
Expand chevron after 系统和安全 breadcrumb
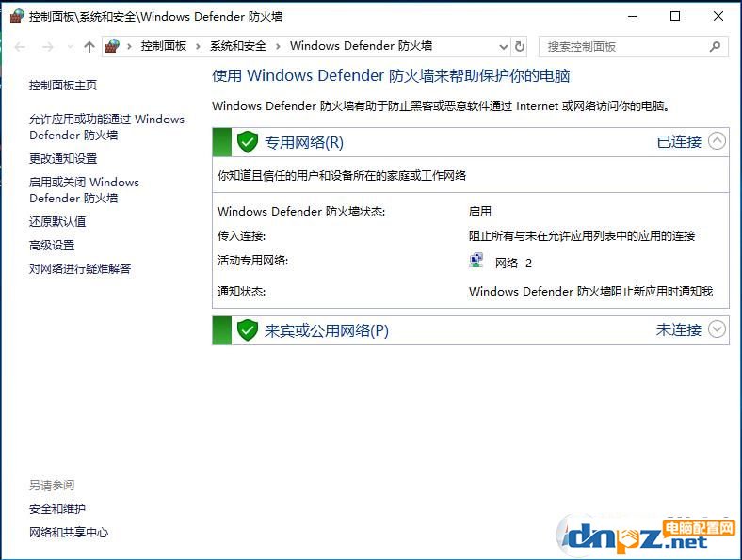pos(279,46)
